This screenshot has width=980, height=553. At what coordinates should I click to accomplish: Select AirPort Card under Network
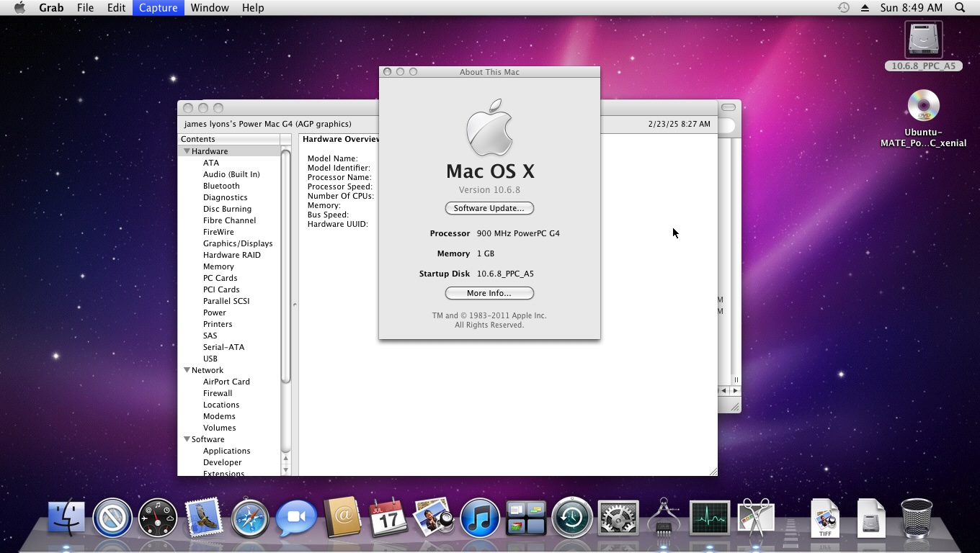coord(226,382)
